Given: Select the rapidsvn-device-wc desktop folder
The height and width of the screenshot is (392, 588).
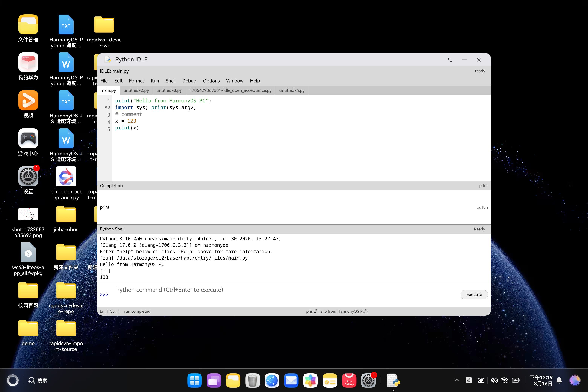Looking at the screenshot, I should pos(104,24).
